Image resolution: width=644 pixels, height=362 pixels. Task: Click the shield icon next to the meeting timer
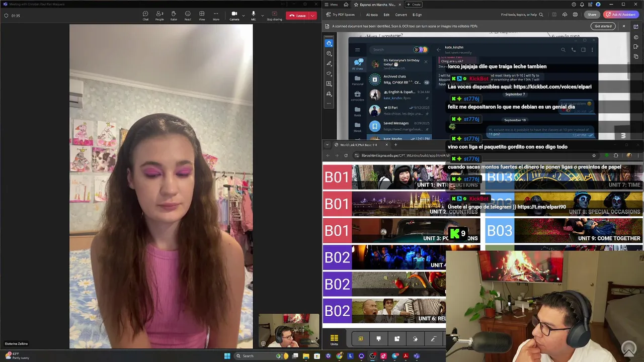6,16
